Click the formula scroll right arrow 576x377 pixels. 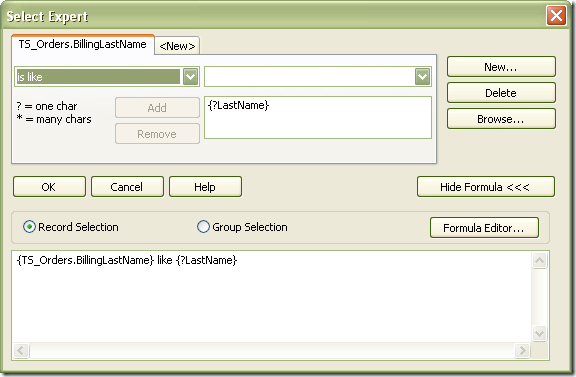pos(522,351)
